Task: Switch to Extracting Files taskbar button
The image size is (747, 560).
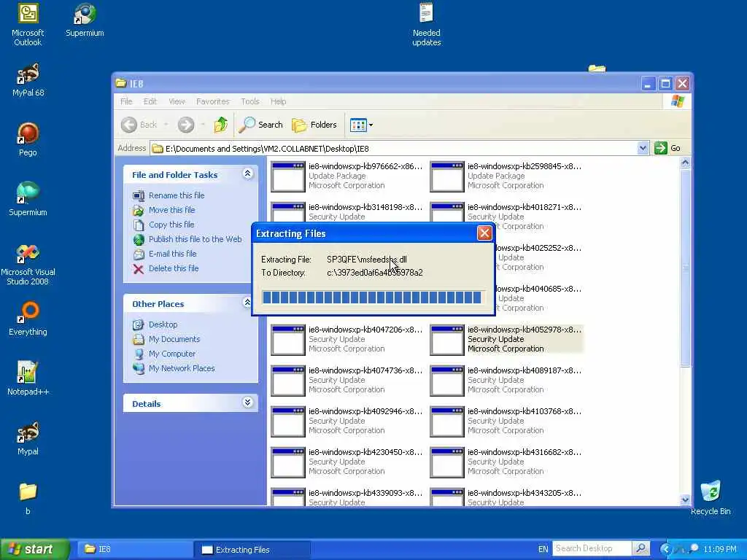Action: [x=252, y=549]
